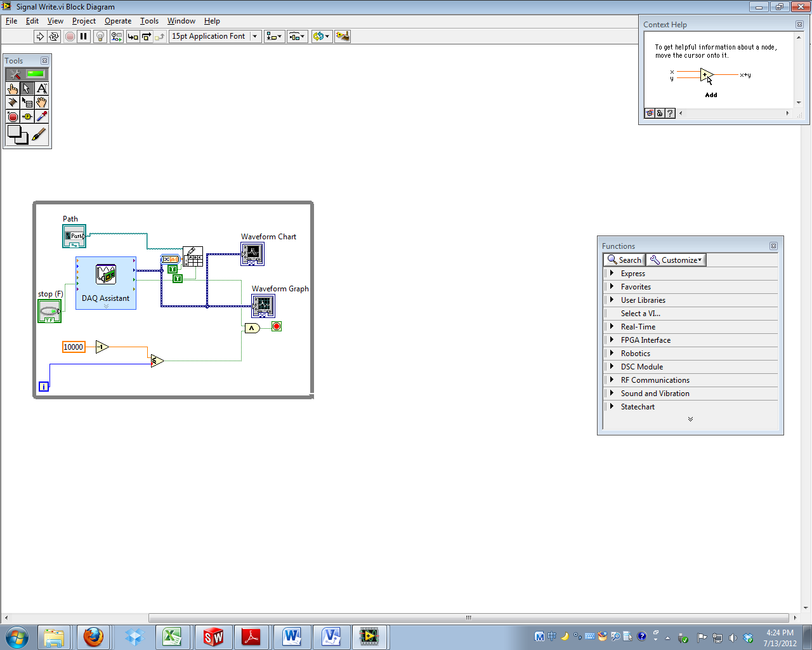The height and width of the screenshot is (650, 812).
Task: Select the Set Breakpoint tool
Action: (x=13, y=116)
